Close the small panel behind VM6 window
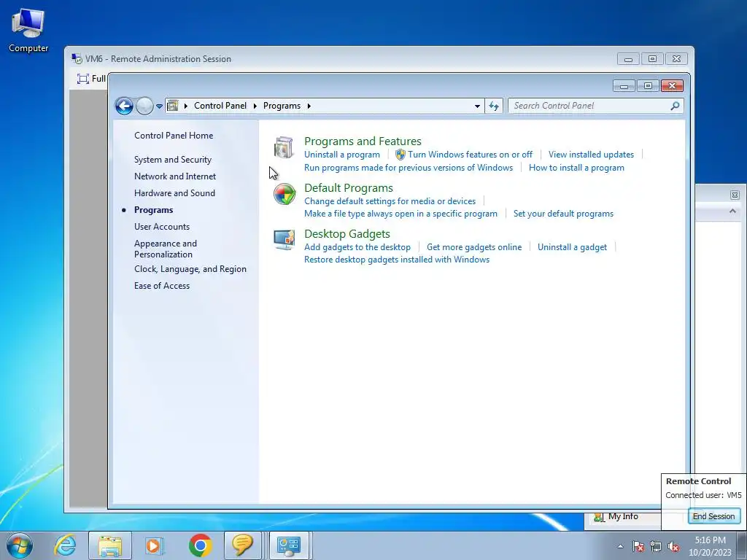 (735, 195)
